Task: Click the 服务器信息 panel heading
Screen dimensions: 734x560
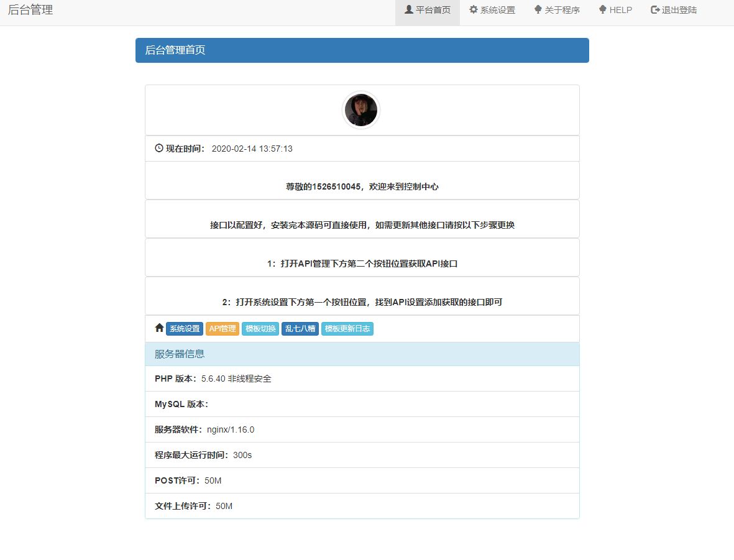Action: pyautogui.click(x=362, y=354)
